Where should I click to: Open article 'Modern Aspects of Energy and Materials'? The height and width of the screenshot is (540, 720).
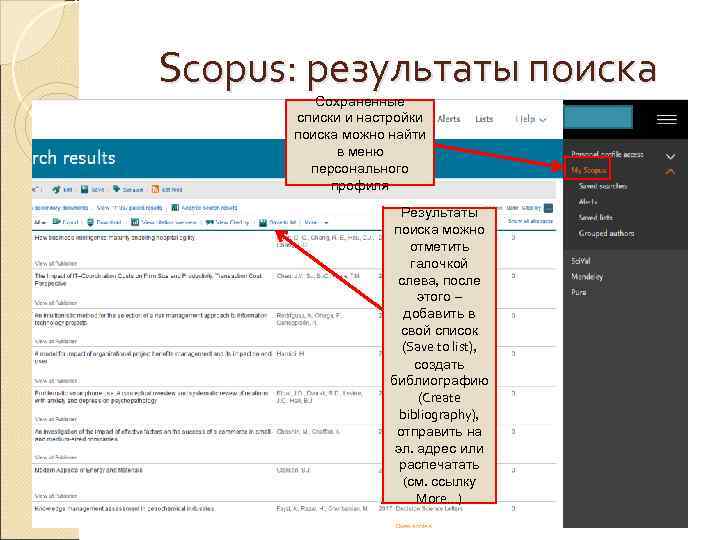click(89, 470)
